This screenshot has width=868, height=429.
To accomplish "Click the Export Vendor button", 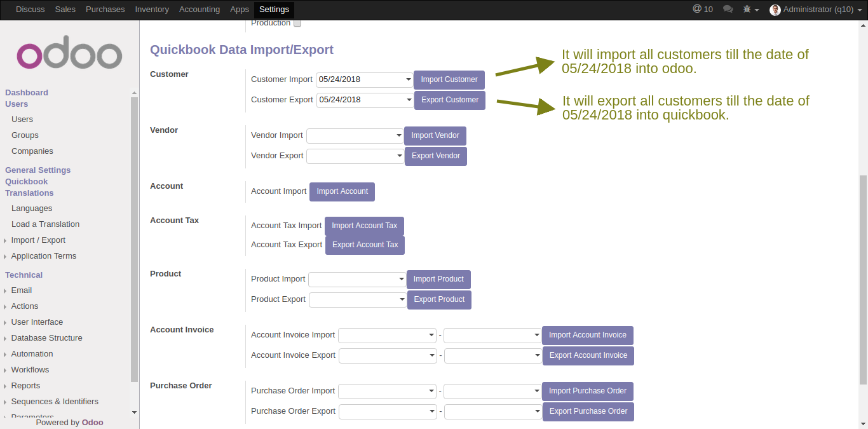I will [x=436, y=156].
